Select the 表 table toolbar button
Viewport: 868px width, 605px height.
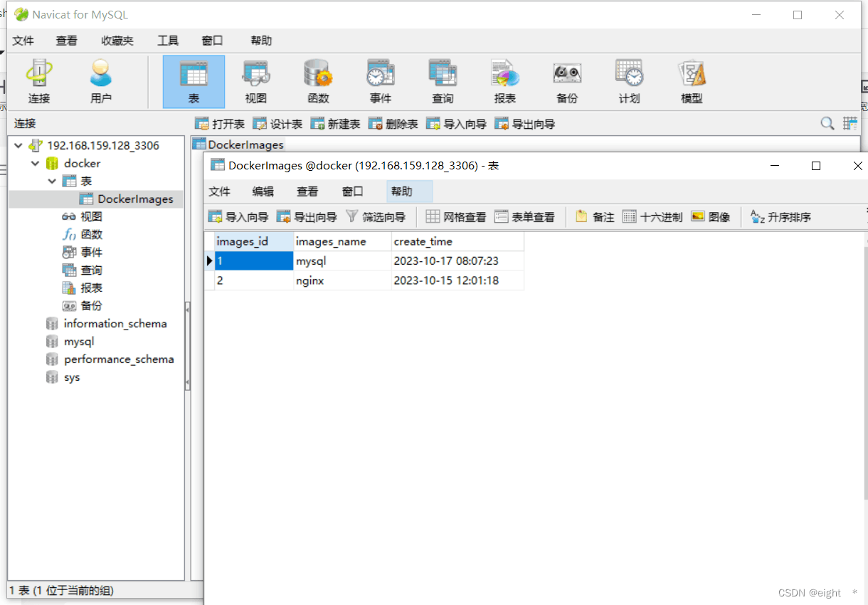(194, 81)
